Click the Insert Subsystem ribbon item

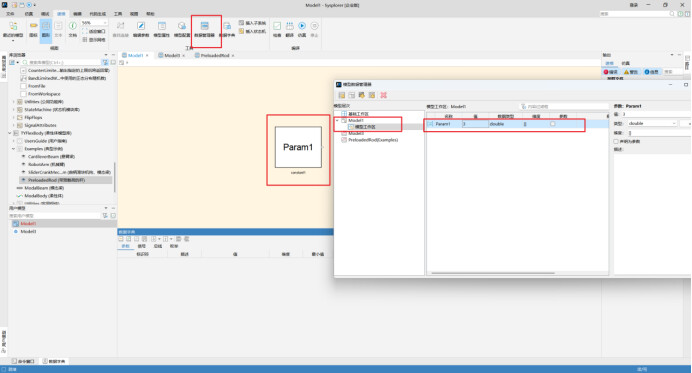(x=252, y=23)
